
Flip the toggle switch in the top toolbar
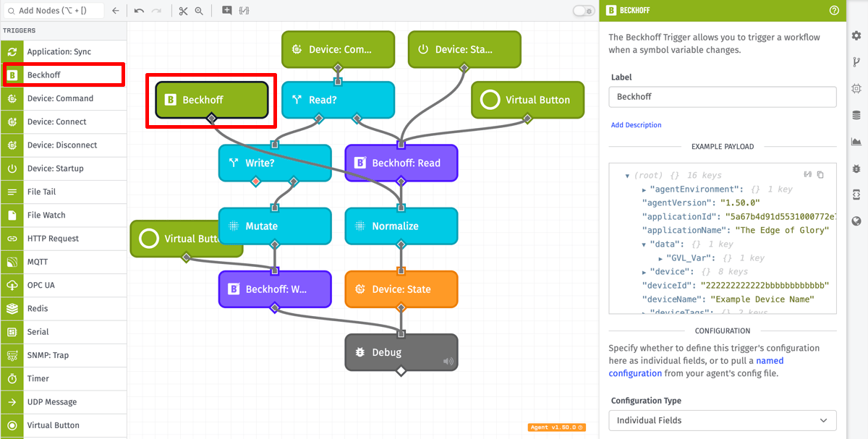coord(583,11)
